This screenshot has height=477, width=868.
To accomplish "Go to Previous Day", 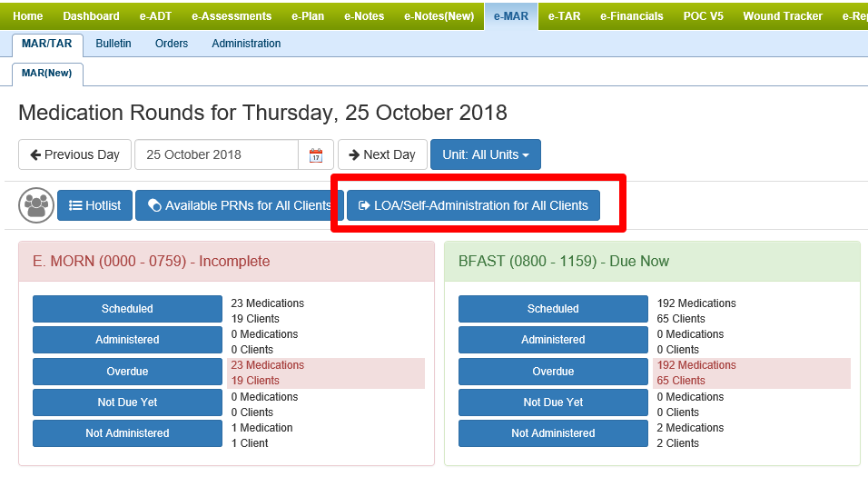I will click(75, 154).
